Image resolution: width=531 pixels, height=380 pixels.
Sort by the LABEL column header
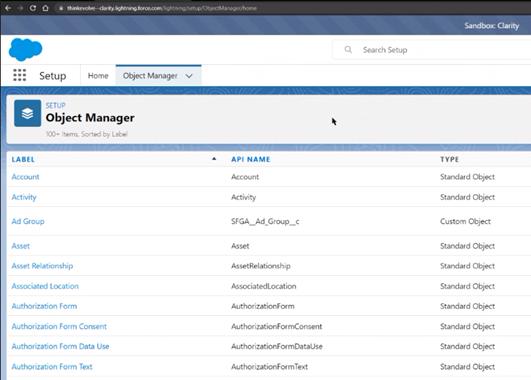coord(23,159)
